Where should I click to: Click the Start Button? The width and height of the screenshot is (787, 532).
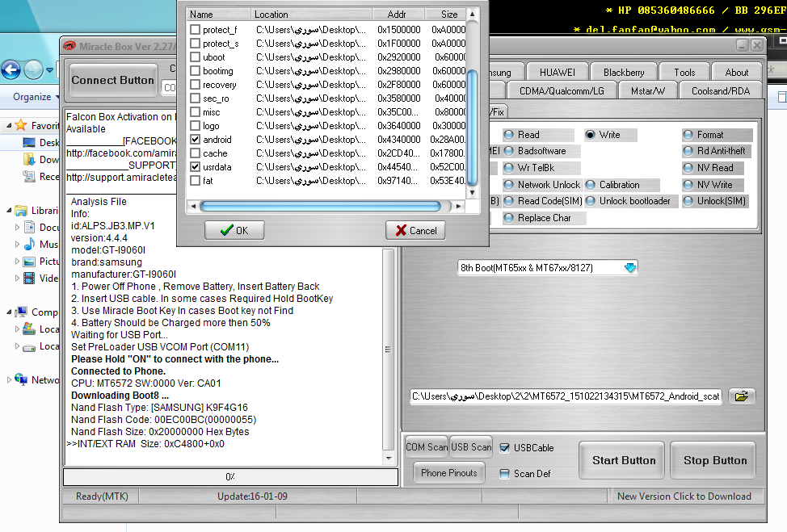623,460
